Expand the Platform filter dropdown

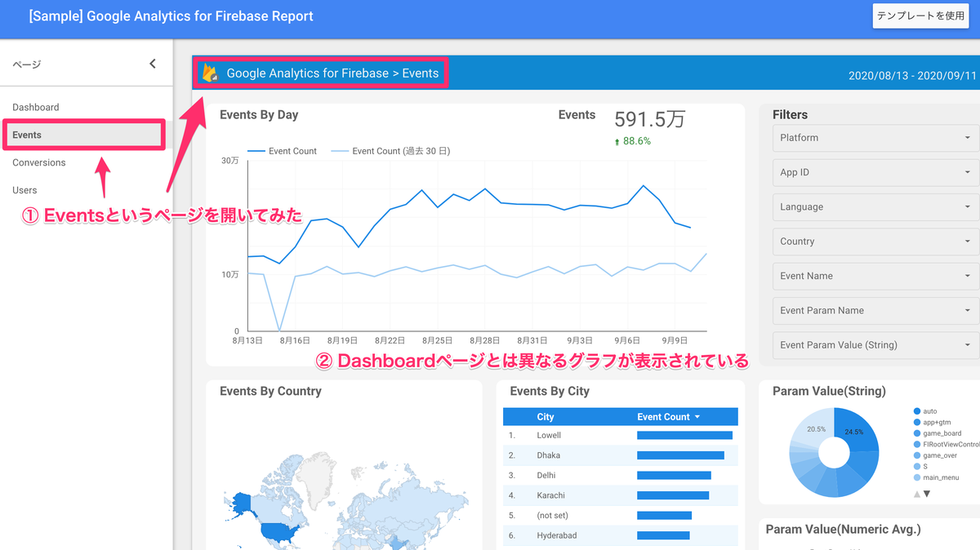coord(875,138)
